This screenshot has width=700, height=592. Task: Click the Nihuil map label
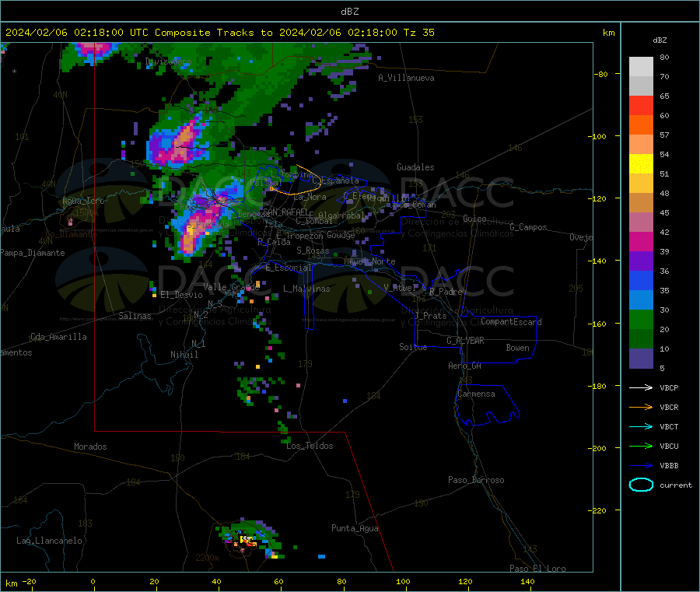184,355
